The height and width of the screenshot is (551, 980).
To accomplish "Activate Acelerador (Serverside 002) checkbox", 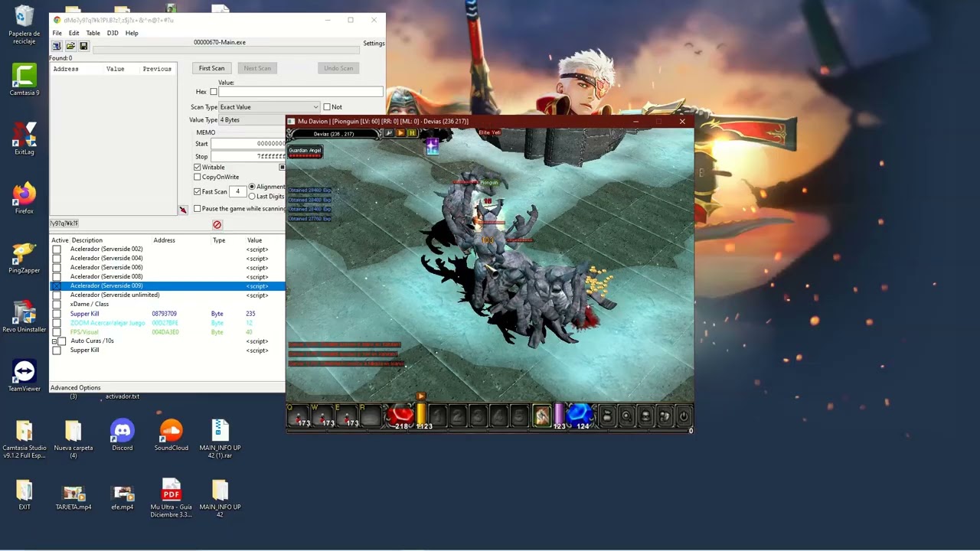I will pos(57,249).
